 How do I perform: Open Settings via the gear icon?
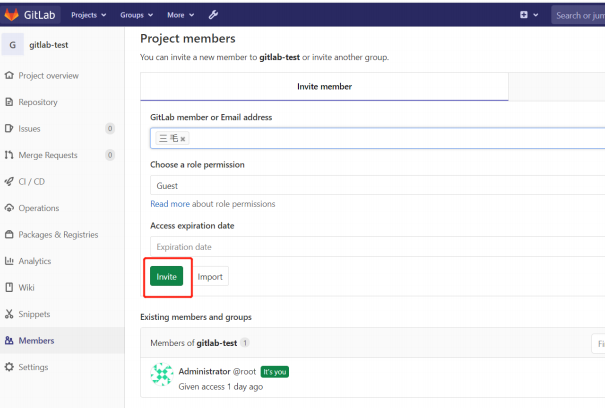pyautogui.click(x=9, y=367)
